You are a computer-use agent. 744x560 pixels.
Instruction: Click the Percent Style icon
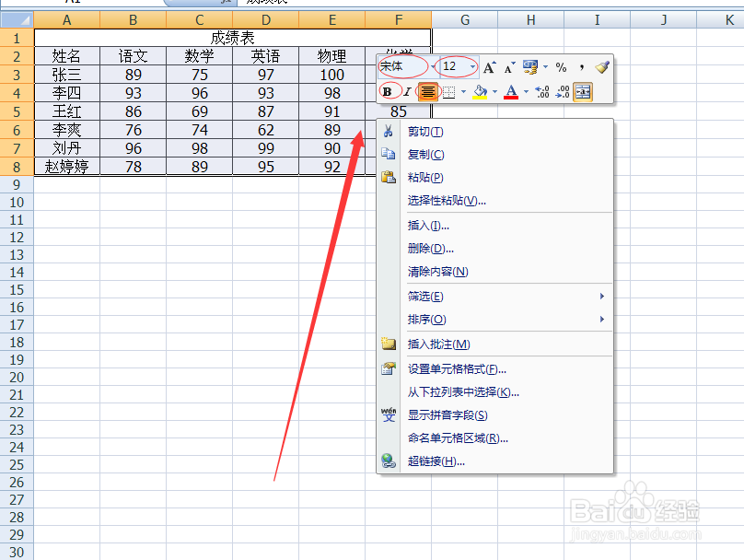tap(561, 64)
